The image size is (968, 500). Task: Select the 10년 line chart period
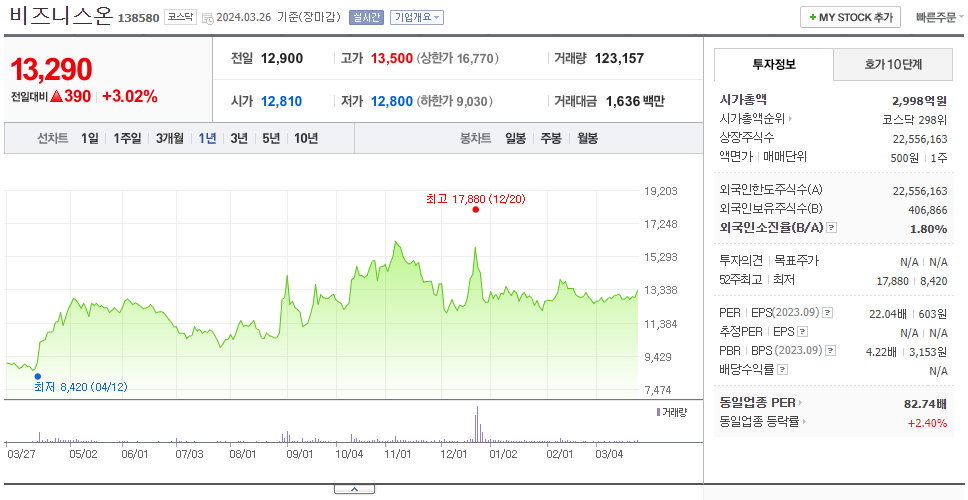coord(306,138)
